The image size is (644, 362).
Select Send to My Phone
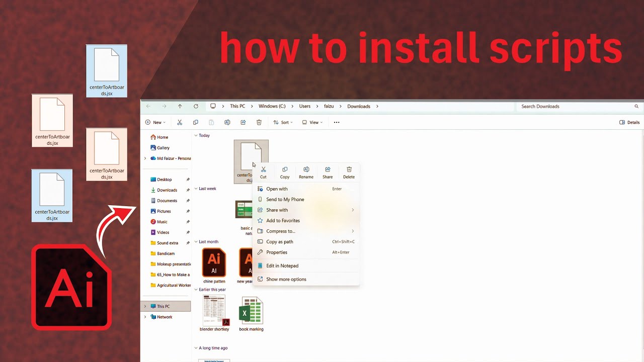tap(306, 200)
